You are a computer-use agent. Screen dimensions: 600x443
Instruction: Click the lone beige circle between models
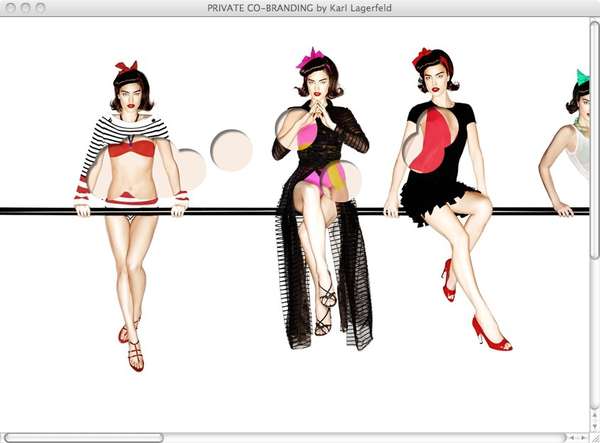pos(232,150)
